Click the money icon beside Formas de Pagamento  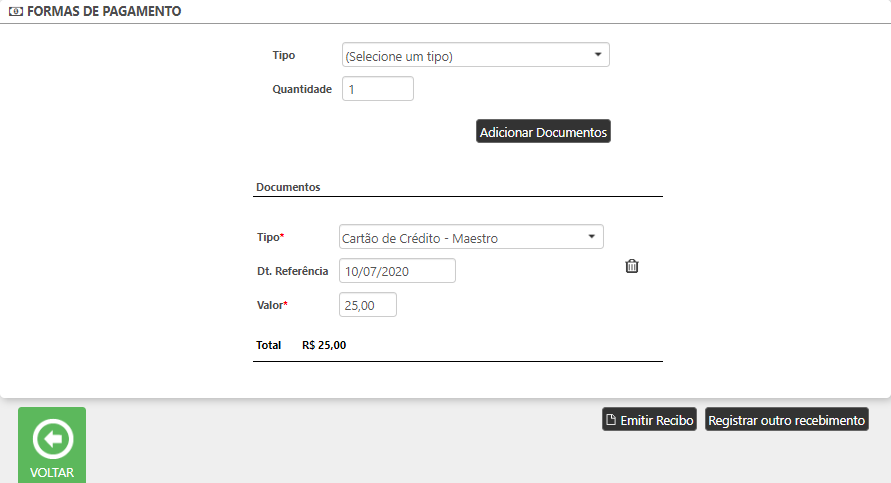click(15, 13)
